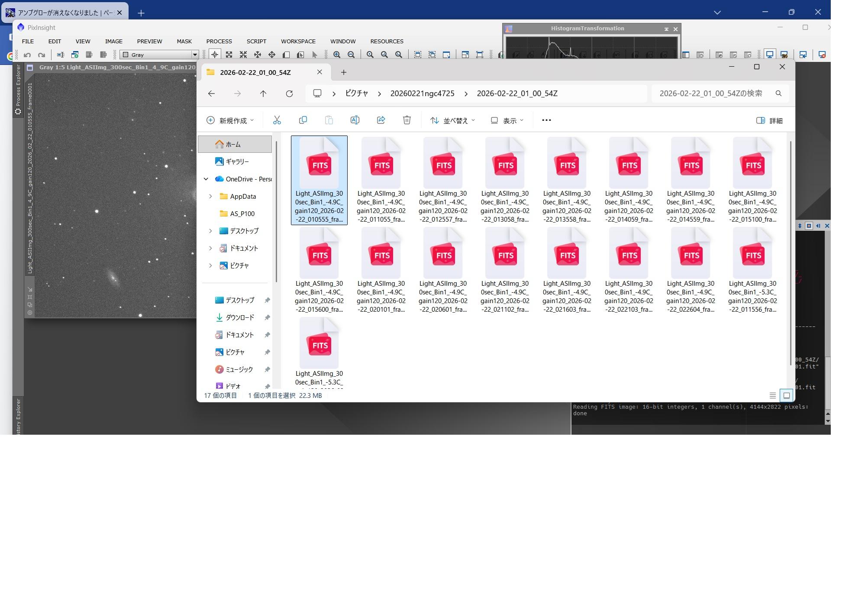868x591 pixels.
Task: Click the Zoom In toolbar icon
Action: click(x=336, y=55)
